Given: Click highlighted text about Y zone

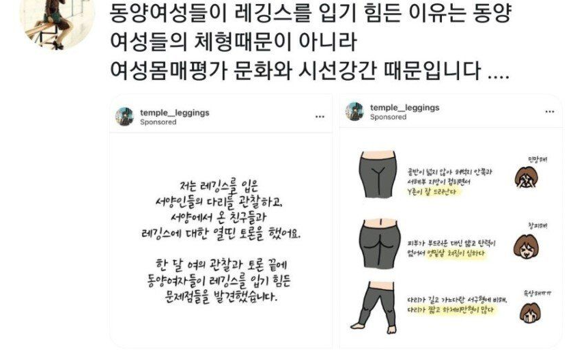Looking at the screenshot, I should (x=433, y=191).
